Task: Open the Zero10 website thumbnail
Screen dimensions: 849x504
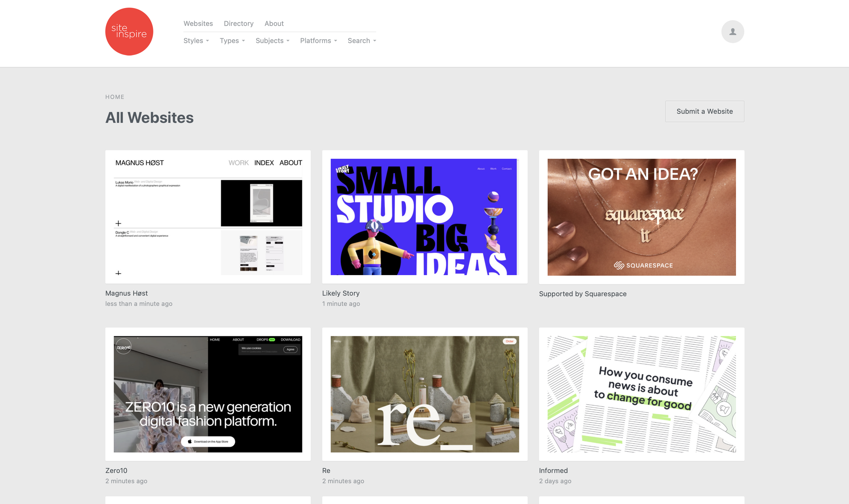Action: click(x=208, y=394)
